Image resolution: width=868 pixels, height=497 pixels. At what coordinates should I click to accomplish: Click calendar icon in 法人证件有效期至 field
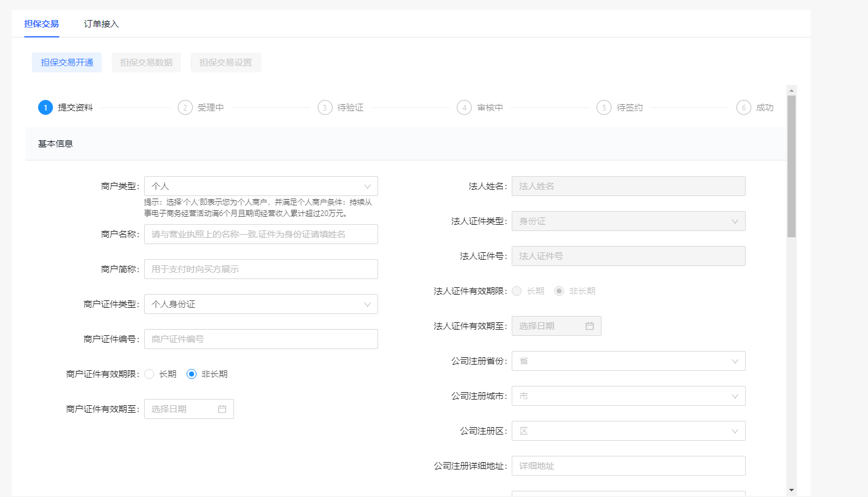tap(590, 326)
